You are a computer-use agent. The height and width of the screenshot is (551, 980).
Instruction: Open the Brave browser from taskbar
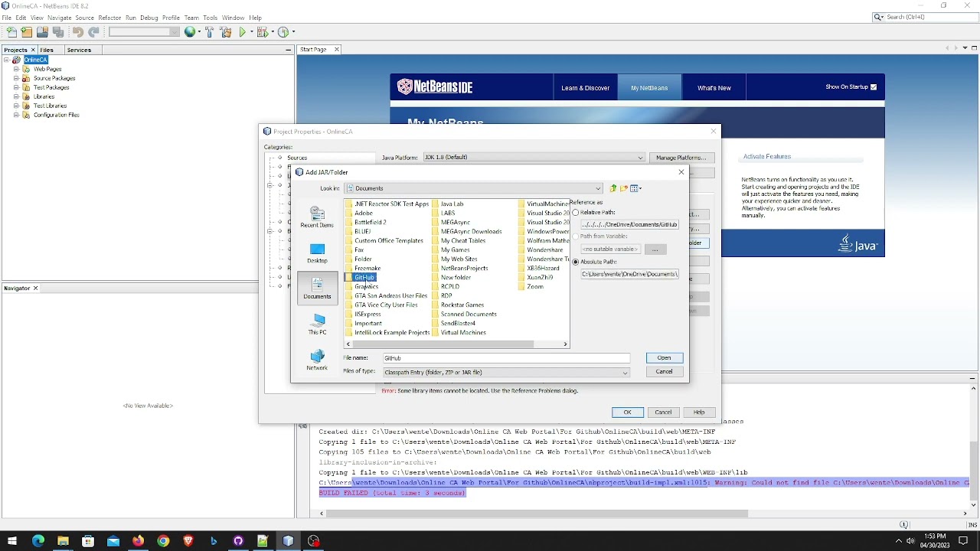click(x=188, y=541)
